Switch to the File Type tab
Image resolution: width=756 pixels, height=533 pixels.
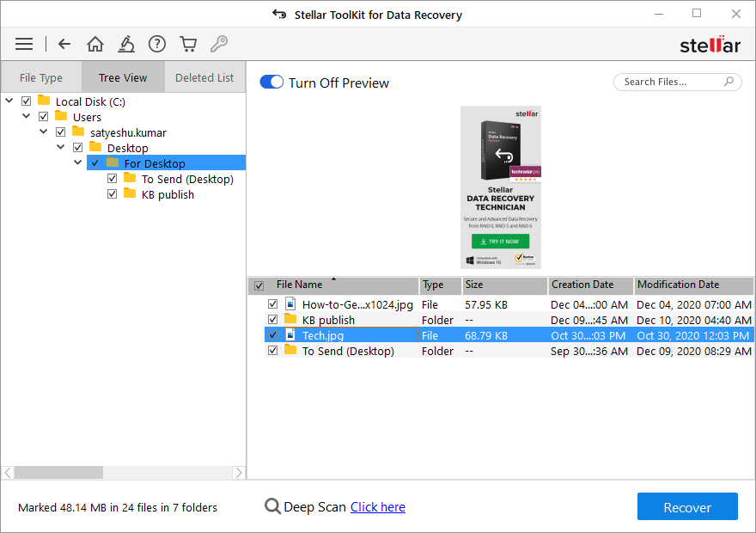click(41, 77)
